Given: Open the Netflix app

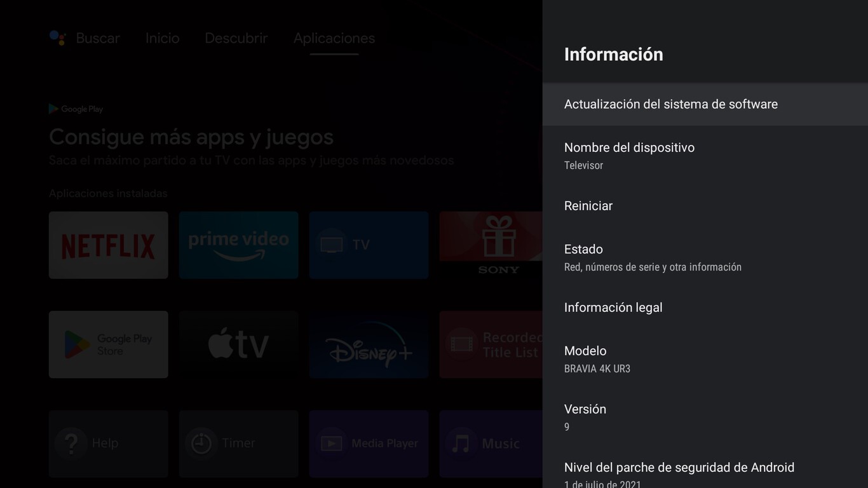Looking at the screenshot, I should [108, 245].
